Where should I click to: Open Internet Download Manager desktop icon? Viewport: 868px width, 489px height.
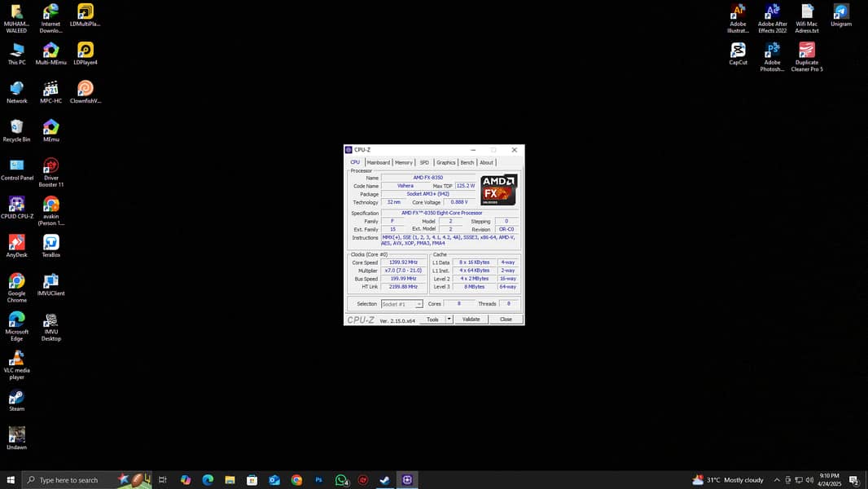(x=51, y=19)
